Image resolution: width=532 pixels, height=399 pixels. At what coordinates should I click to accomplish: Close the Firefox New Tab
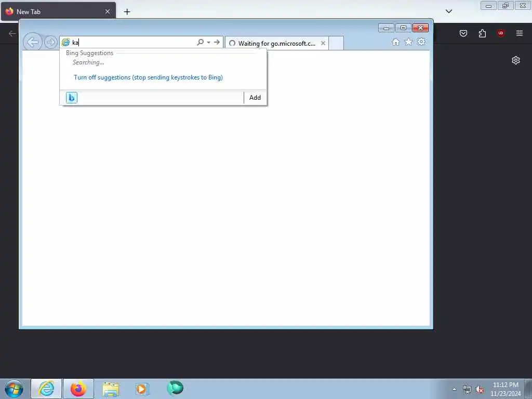(x=108, y=11)
